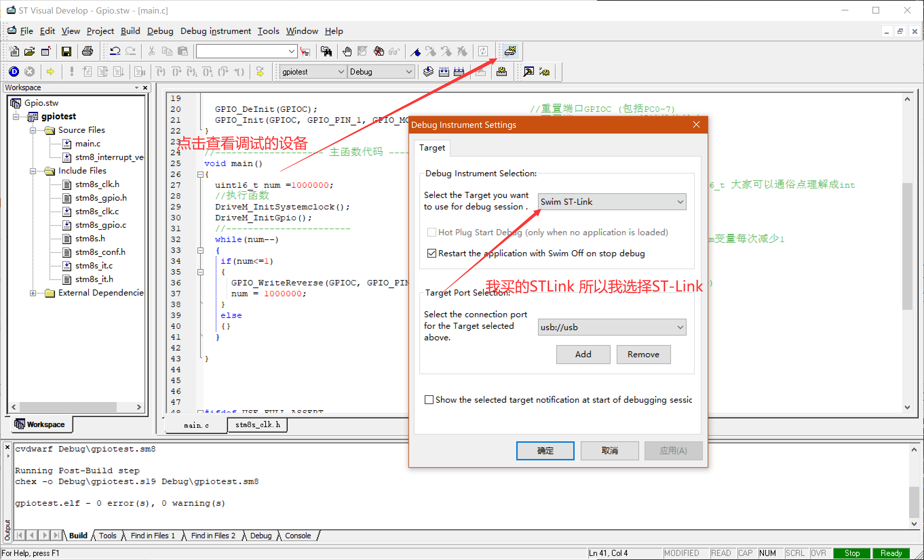Open the Debug instrument menu
Image resolution: width=924 pixels, height=560 pixels.
215,31
